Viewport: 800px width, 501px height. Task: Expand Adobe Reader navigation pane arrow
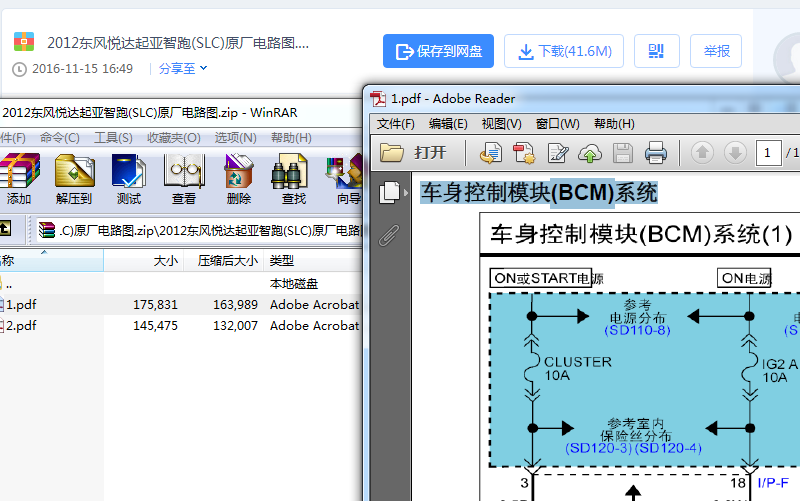(406, 193)
